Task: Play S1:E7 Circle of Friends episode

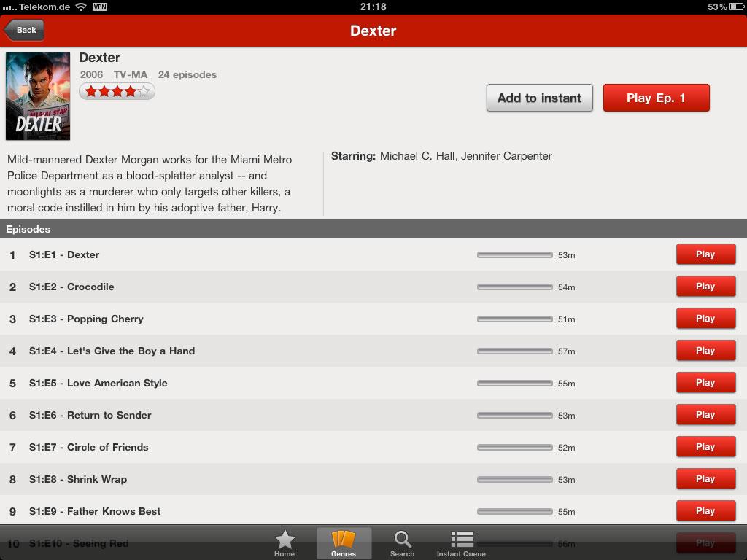Action: click(705, 447)
